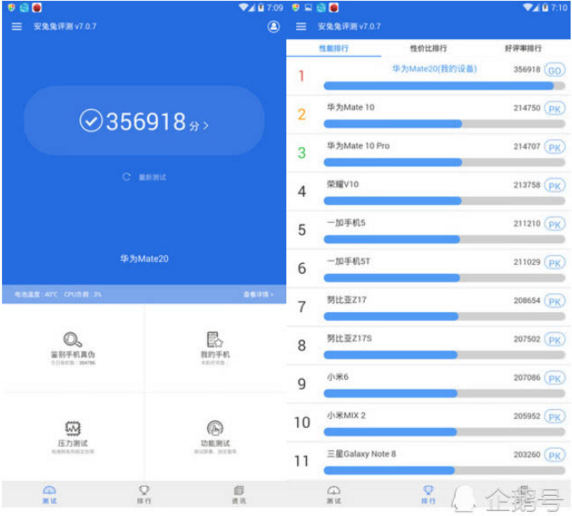
Task: Switch to the rating ranking tab
Action: click(523, 48)
